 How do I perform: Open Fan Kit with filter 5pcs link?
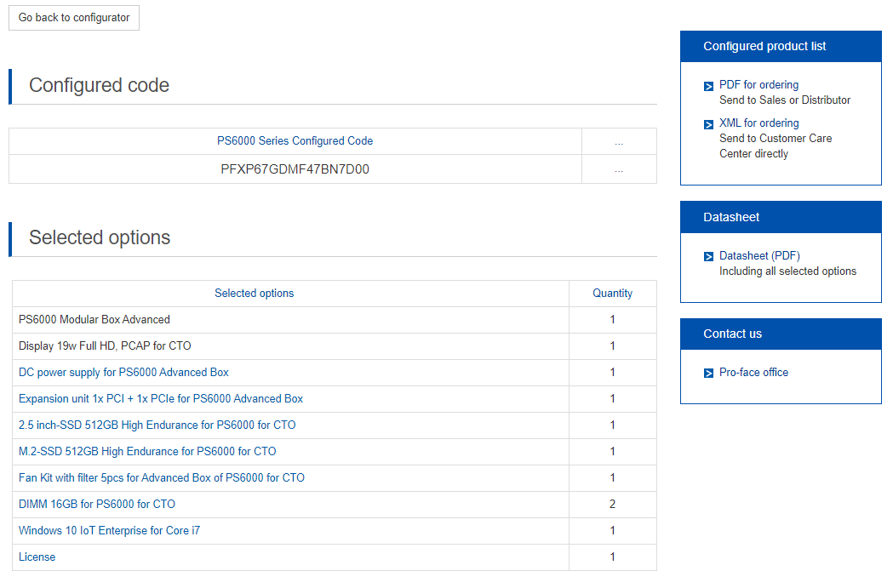click(162, 477)
